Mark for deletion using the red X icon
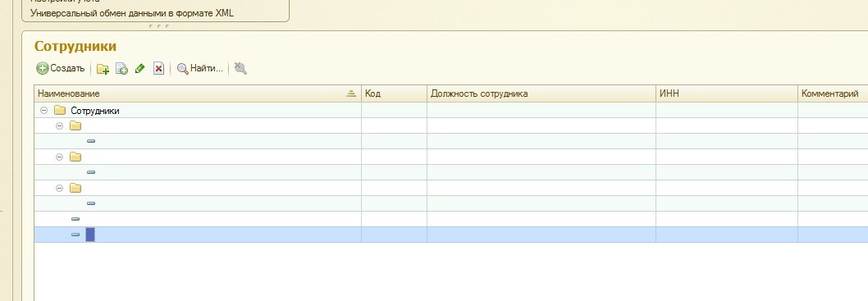This screenshot has height=301, width=868. tap(159, 69)
